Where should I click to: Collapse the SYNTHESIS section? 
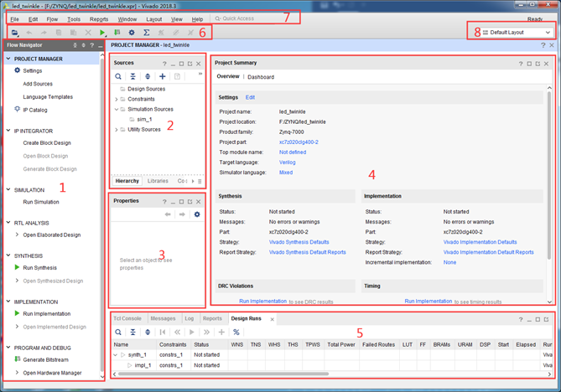[x=8, y=255]
